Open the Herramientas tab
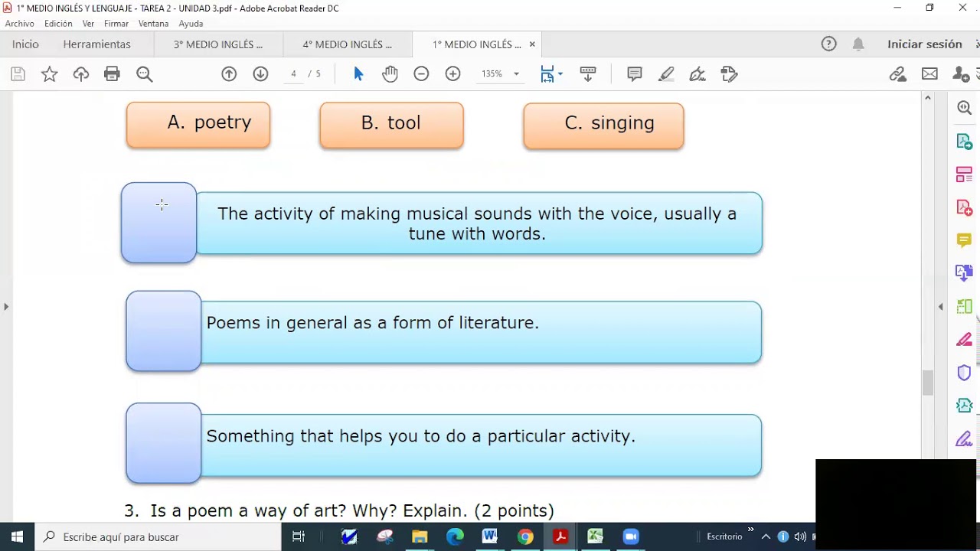980x551 pixels. click(x=97, y=44)
